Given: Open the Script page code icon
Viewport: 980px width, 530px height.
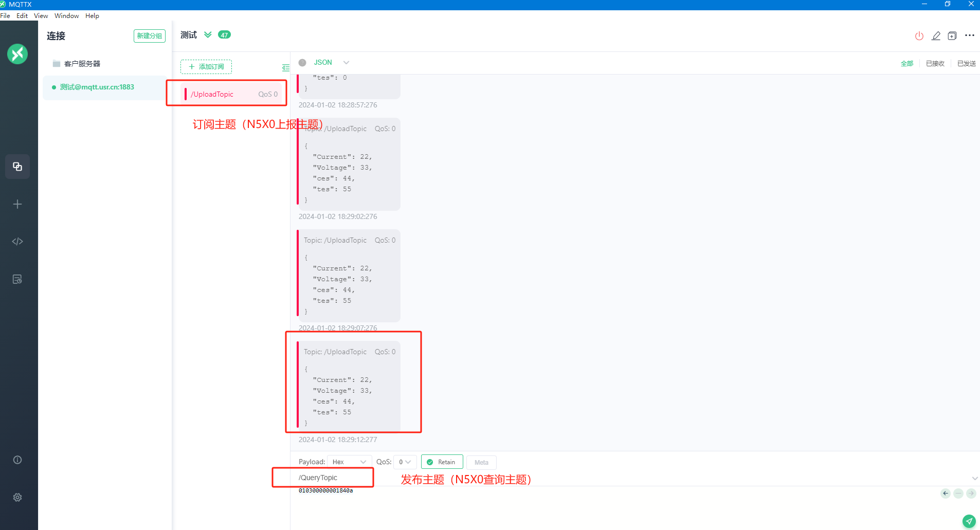Looking at the screenshot, I should point(17,242).
